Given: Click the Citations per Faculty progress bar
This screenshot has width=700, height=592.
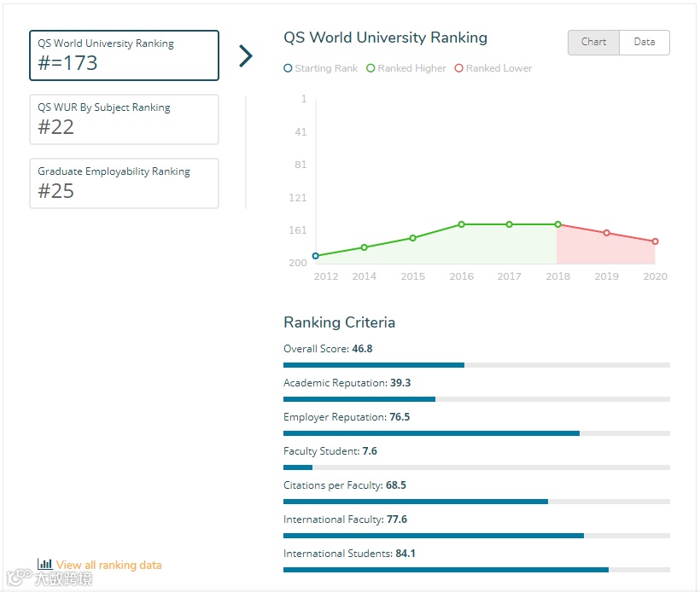Looking at the screenshot, I should pos(477,502).
